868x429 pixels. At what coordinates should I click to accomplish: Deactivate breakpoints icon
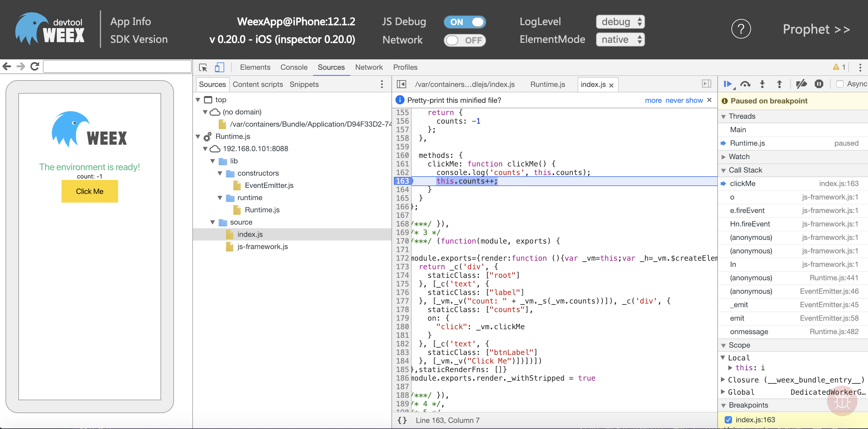[801, 84]
